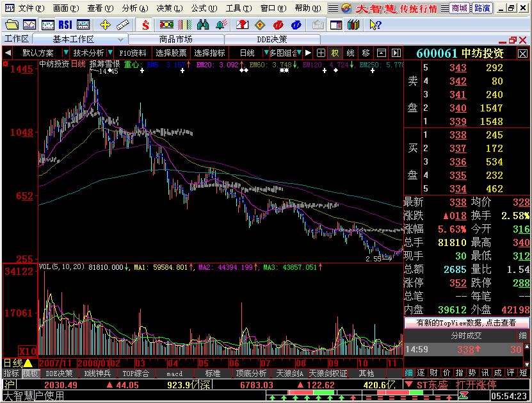Click the tick list scrollbar up arrow
This screenshot has height=403, width=532.
pos(527,346)
